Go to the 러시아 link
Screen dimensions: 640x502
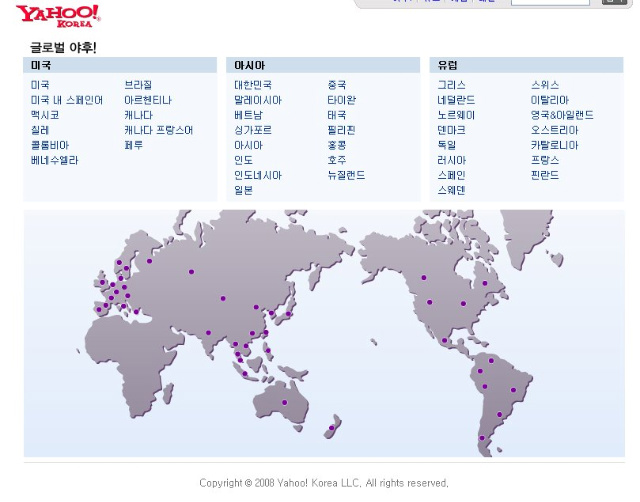tap(451, 160)
